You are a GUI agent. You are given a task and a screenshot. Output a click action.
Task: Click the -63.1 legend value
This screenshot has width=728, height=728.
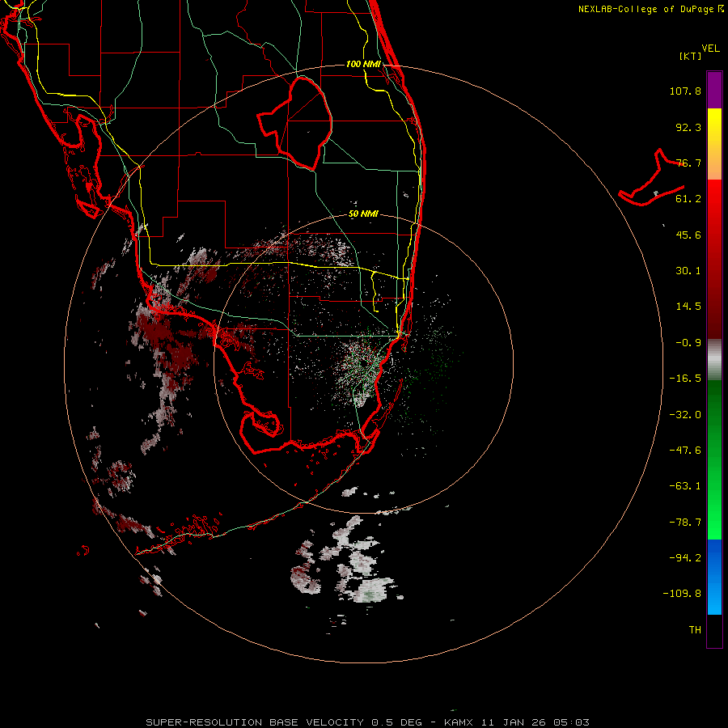pos(685,486)
